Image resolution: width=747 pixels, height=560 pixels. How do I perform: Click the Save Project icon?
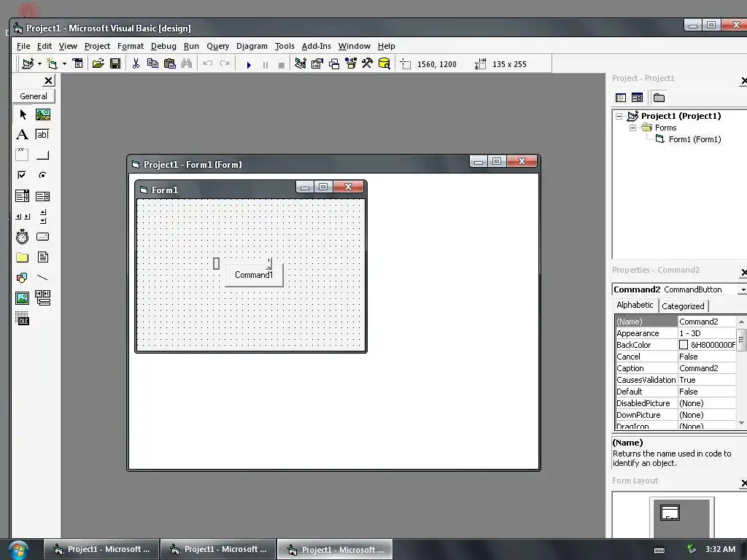tap(115, 63)
